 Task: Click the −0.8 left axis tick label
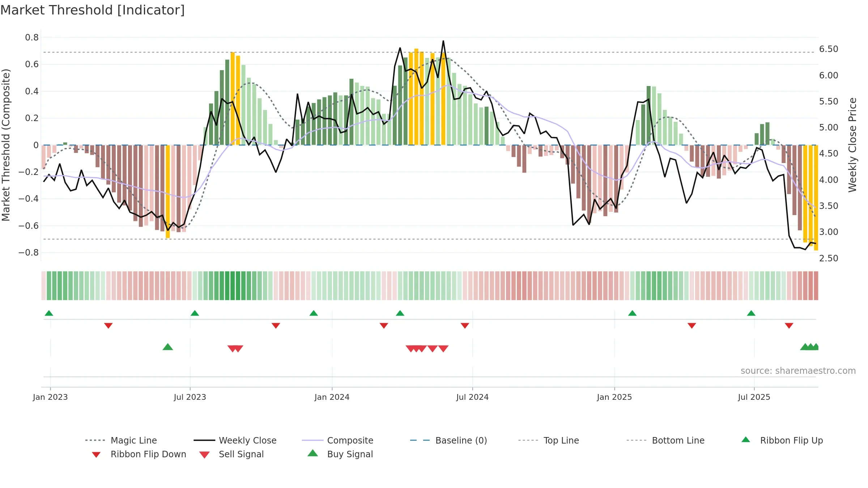pos(29,253)
